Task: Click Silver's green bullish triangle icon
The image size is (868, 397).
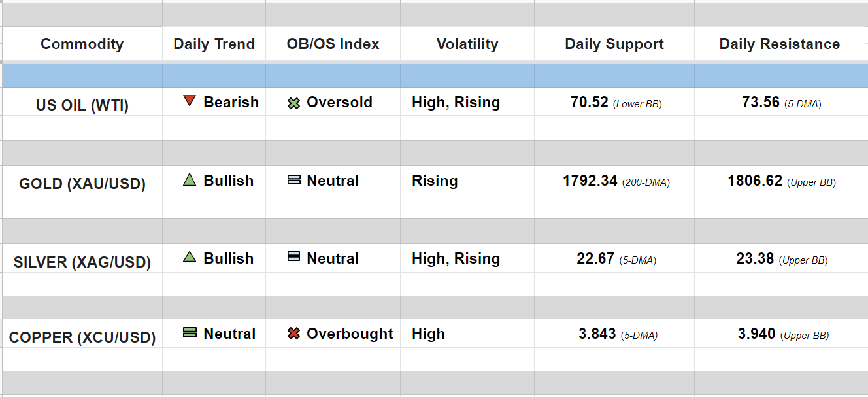Action: click(x=190, y=257)
